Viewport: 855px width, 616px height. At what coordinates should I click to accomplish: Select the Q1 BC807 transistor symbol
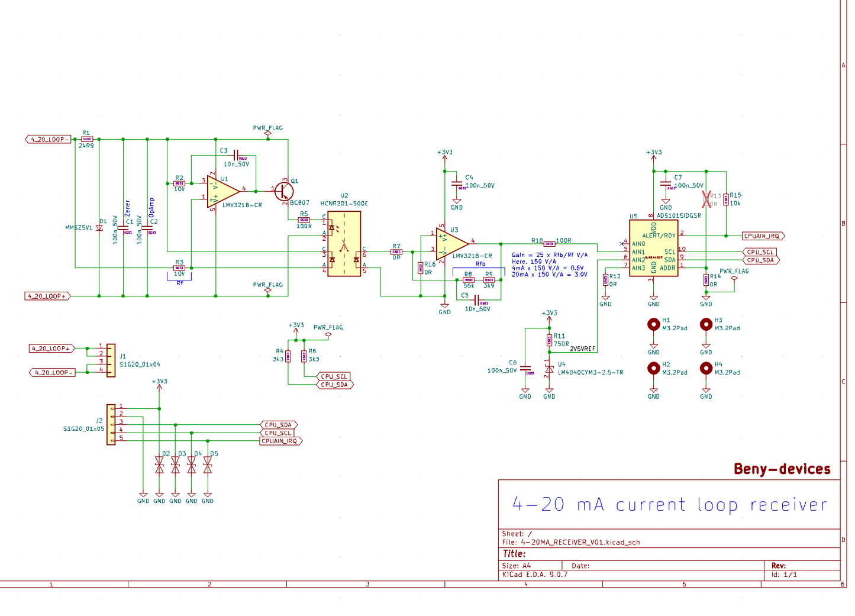[x=285, y=191]
